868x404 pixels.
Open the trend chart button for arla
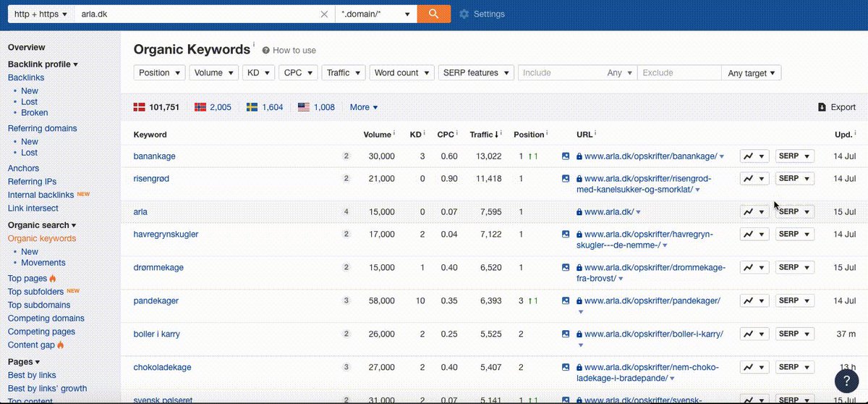pyautogui.click(x=754, y=211)
